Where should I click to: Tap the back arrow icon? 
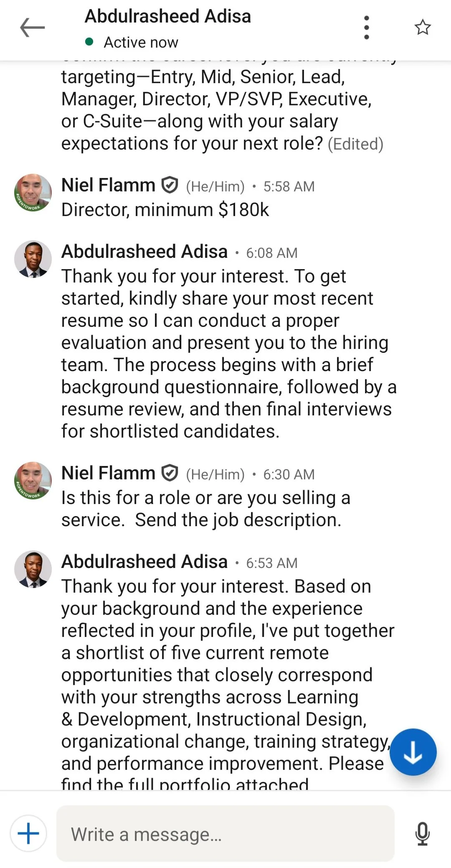32,28
